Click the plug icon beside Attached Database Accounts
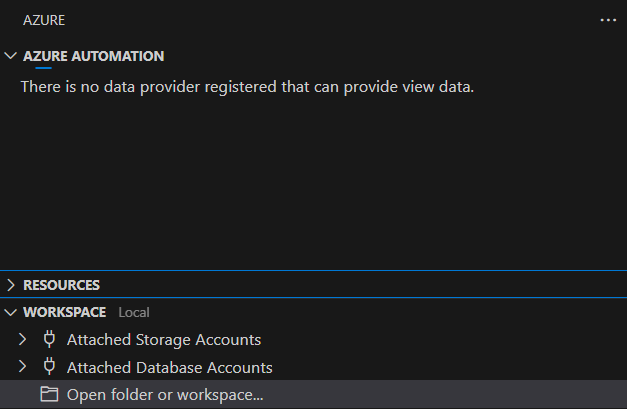Viewport: 627px width, 409px height. pyautogui.click(x=49, y=367)
